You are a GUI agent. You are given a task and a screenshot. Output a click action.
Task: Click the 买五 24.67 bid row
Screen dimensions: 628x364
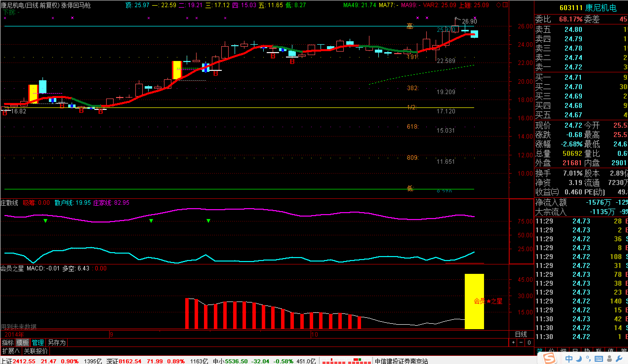pos(581,115)
